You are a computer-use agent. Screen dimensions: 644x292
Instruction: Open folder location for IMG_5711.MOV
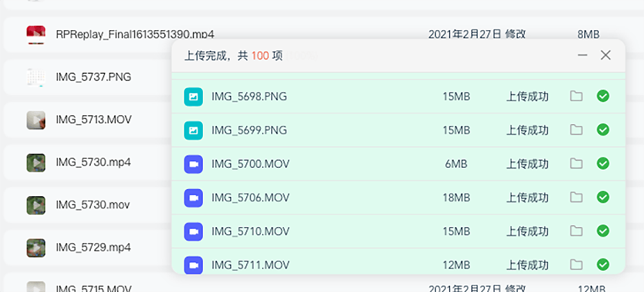tap(576, 264)
